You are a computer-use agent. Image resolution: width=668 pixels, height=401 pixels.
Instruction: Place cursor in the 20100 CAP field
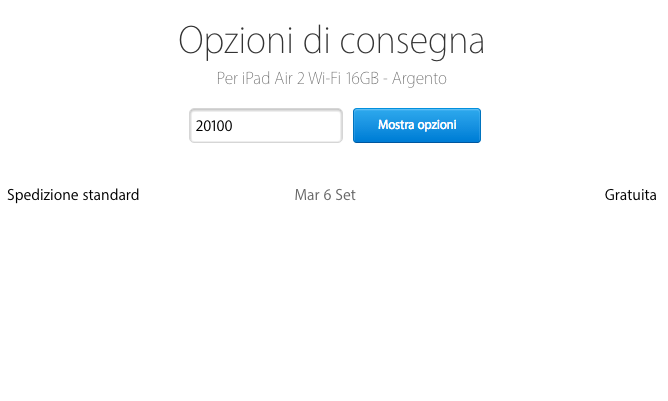coord(266,126)
